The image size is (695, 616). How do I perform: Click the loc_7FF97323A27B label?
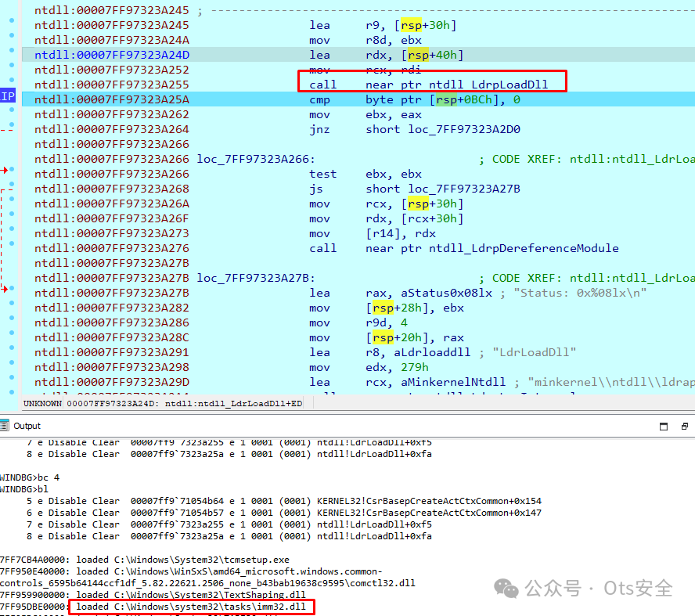(256, 279)
